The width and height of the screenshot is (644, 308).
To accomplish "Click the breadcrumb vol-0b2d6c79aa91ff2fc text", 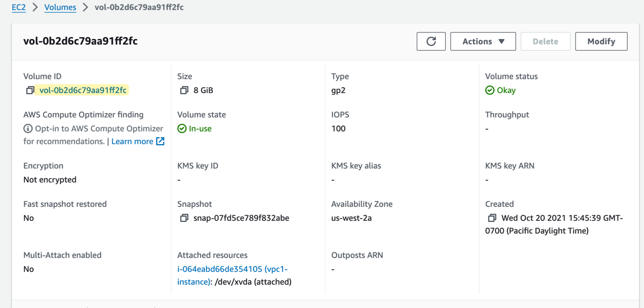I will click(x=139, y=8).
